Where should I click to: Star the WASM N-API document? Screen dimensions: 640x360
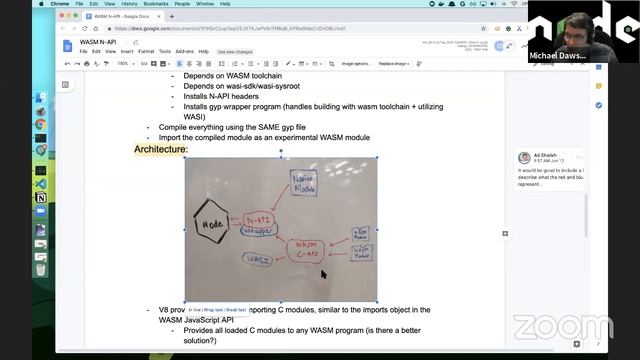[126, 42]
